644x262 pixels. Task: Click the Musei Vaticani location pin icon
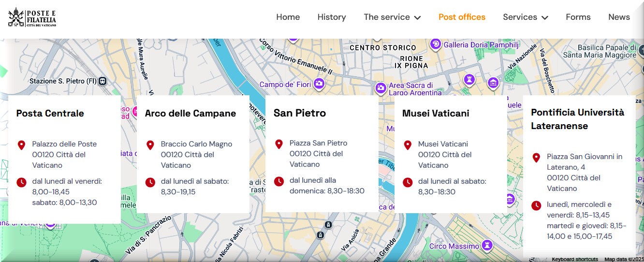coord(407,145)
